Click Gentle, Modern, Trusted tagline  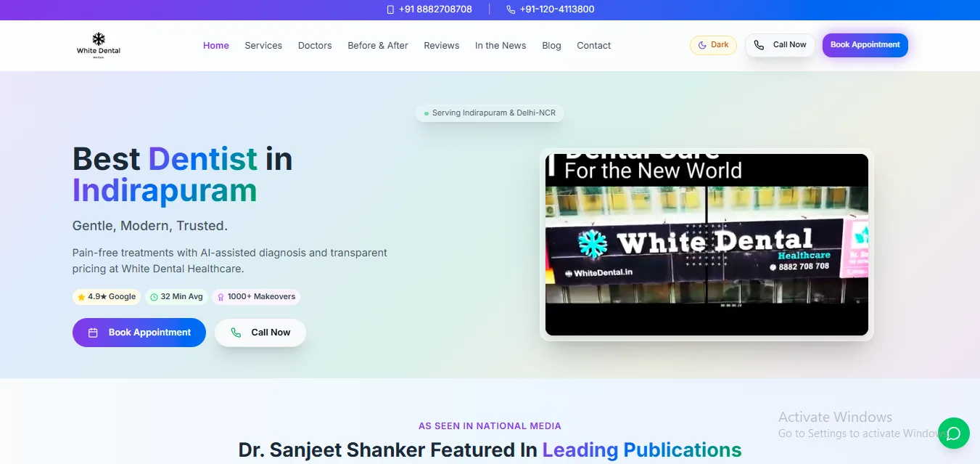coord(150,226)
